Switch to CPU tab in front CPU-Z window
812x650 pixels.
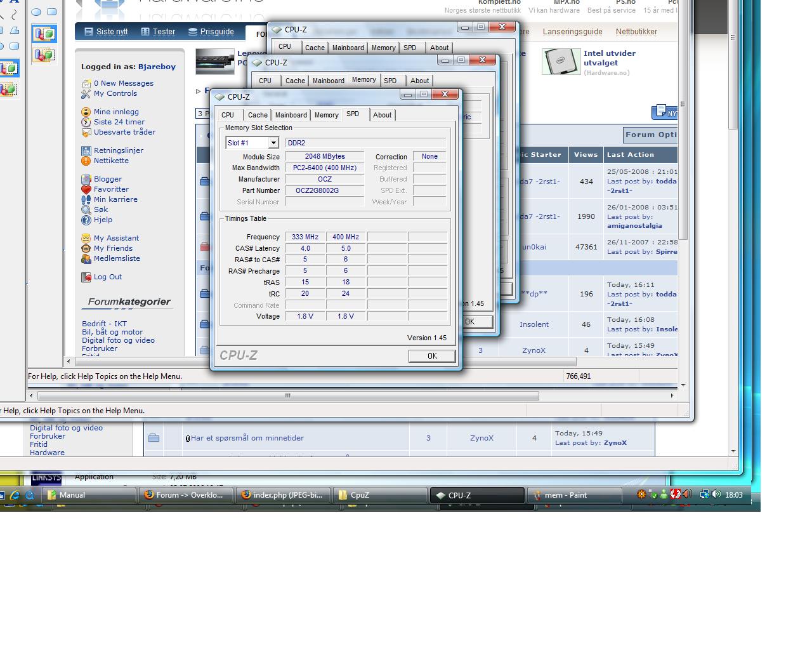228,115
